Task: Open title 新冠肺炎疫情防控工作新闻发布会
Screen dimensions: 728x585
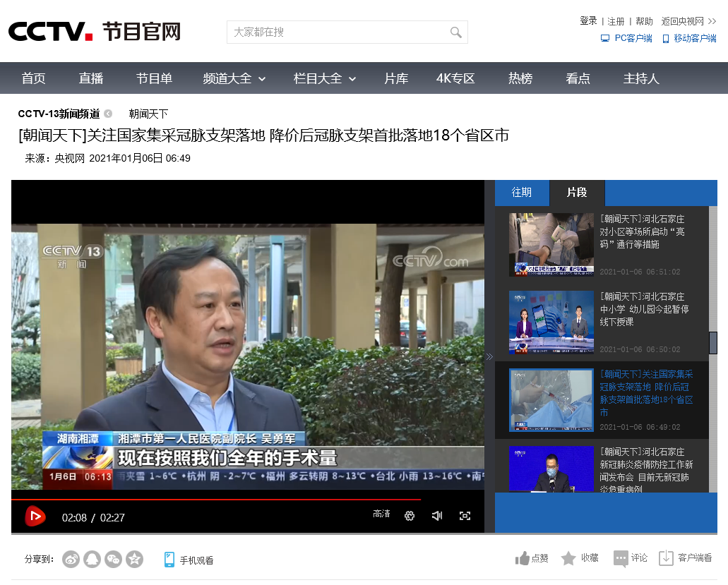Action: pos(646,470)
